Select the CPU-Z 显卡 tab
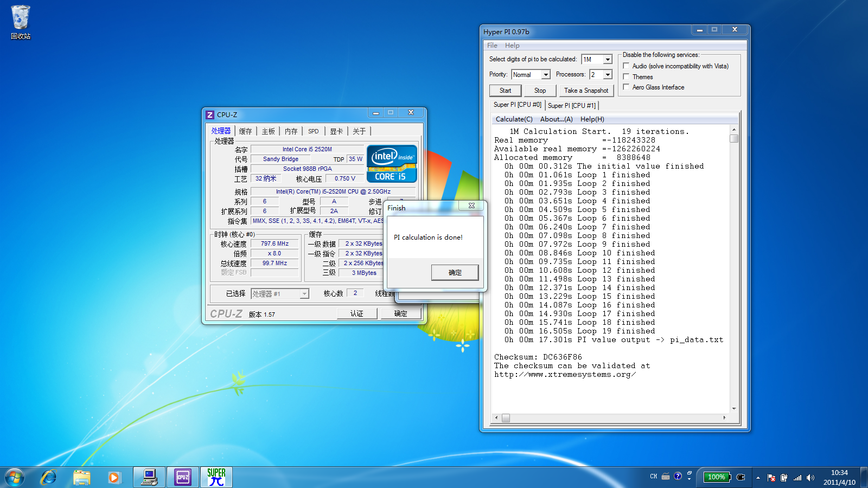 [336, 131]
